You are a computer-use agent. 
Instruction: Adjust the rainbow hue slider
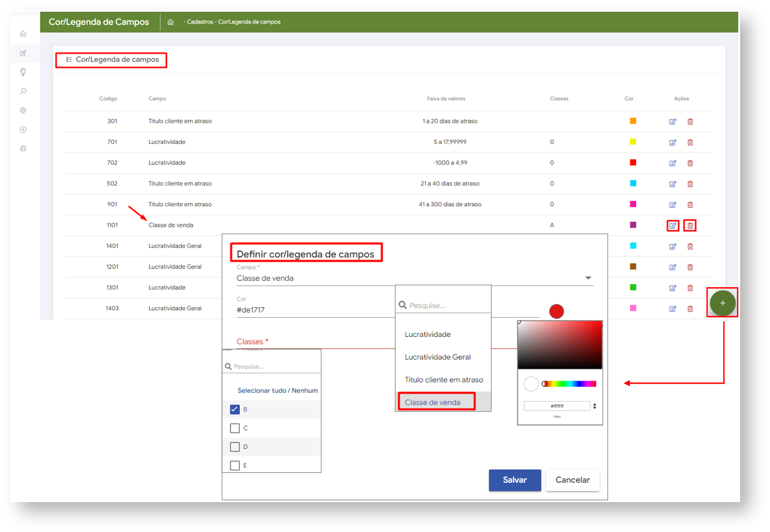coord(569,384)
